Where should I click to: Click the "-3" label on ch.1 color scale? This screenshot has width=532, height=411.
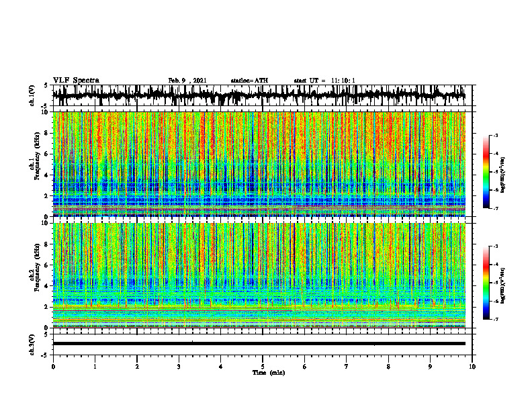(496, 135)
